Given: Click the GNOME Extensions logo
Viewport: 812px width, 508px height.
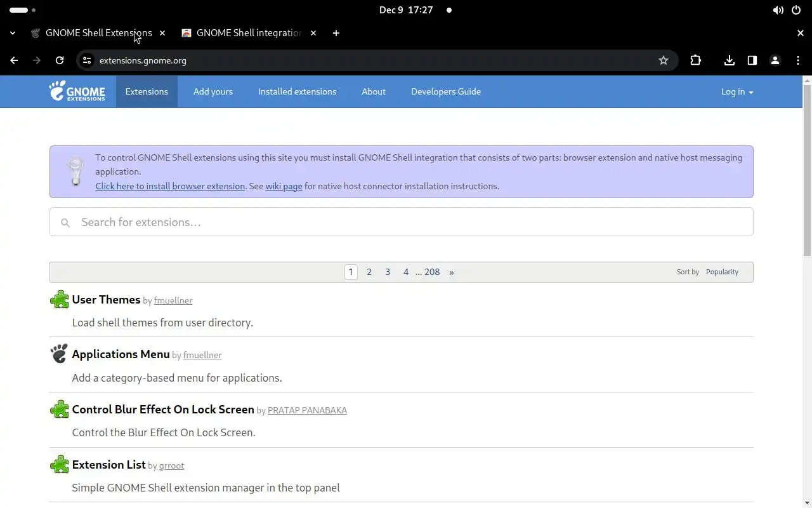Looking at the screenshot, I should point(77,91).
